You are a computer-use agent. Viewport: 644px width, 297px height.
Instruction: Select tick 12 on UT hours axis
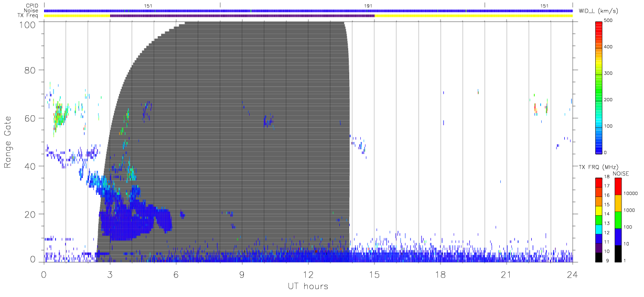tap(308, 274)
